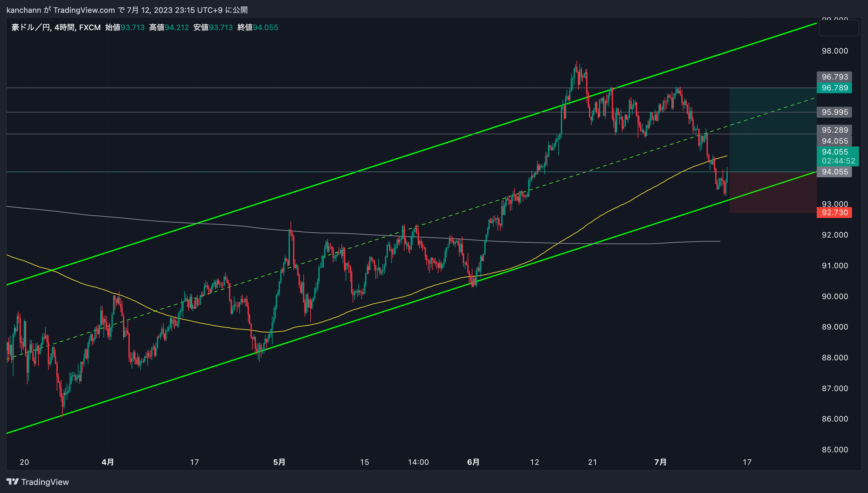Click the 91.000 price axis label
Viewport: 868px width, 493px height.
click(835, 266)
